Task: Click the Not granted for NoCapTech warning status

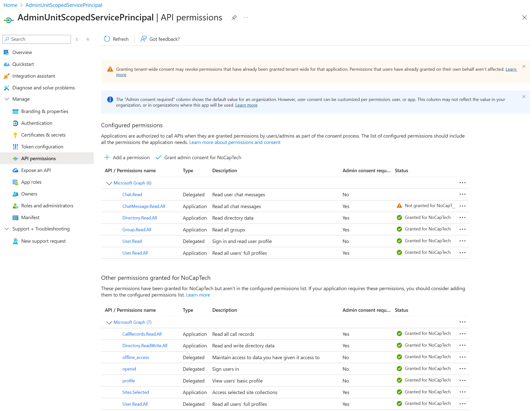Action: (426, 206)
